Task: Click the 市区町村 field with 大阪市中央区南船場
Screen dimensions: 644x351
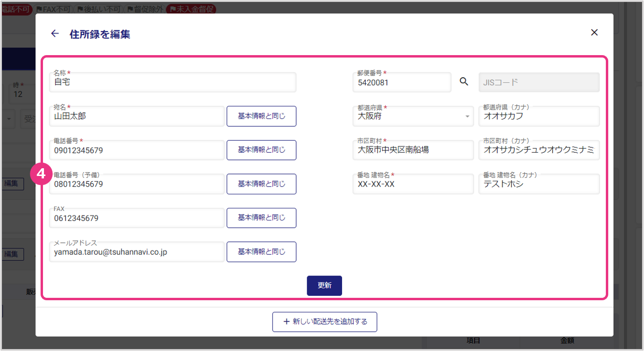Action: click(x=413, y=150)
